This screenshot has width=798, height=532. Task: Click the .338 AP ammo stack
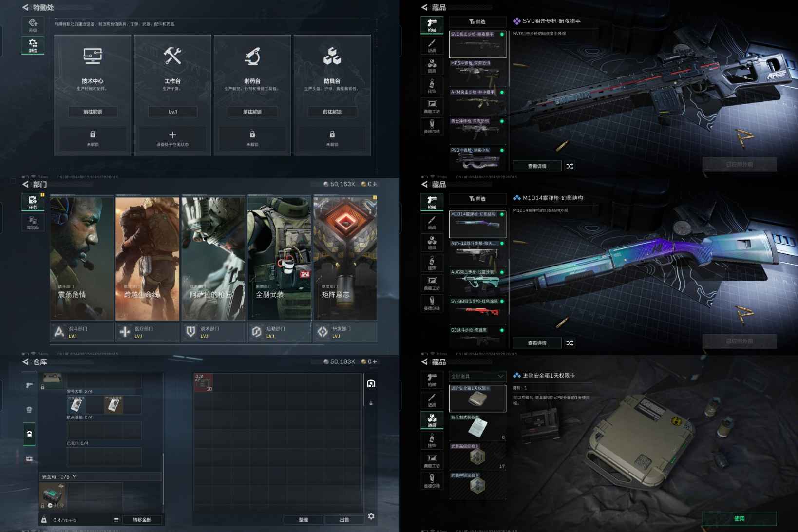click(204, 383)
